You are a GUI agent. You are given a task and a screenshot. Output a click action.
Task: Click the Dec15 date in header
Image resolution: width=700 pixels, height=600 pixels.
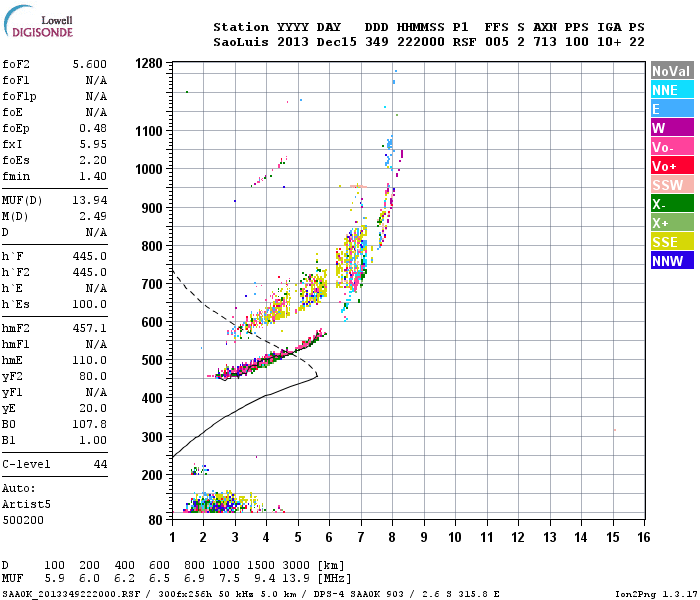(x=337, y=42)
